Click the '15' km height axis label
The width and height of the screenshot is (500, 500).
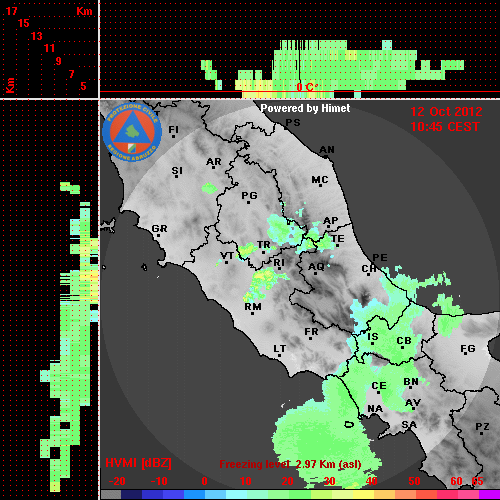tap(24, 23)
